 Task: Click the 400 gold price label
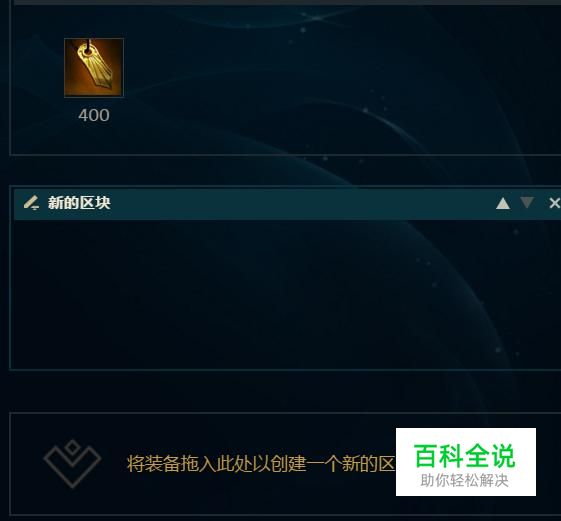[x=94, y=115]
